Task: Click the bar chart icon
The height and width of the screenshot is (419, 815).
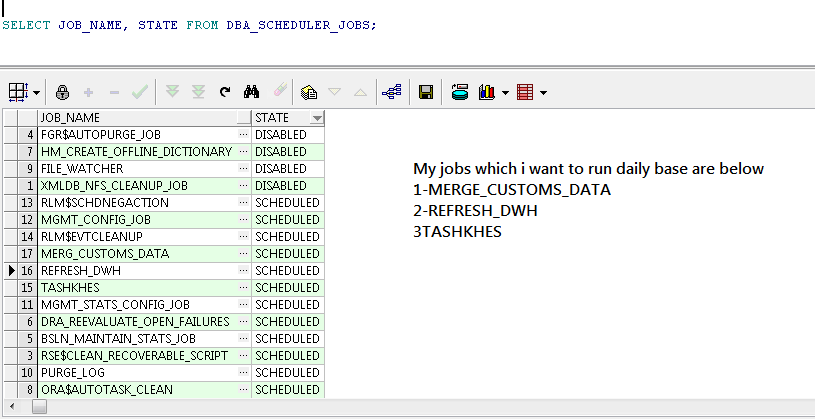Action: tap(487, 92)
